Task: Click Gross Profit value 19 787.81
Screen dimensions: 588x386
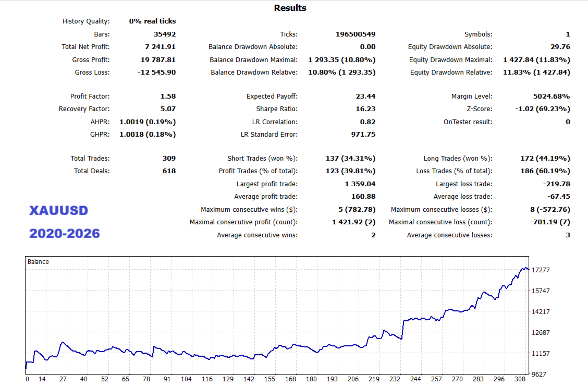Action: point(158,59)
